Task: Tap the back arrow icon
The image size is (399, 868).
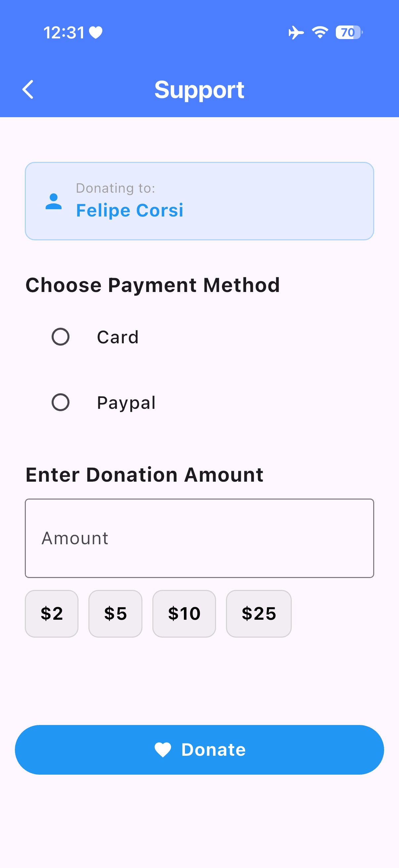Action: click(x=28, y=90)
